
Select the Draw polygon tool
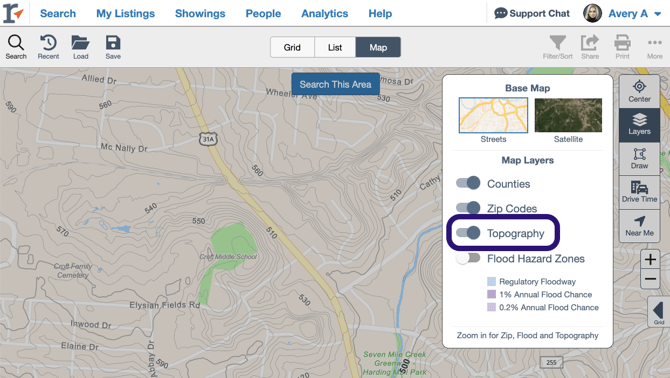pyautogui.click(x=639, y=158)
